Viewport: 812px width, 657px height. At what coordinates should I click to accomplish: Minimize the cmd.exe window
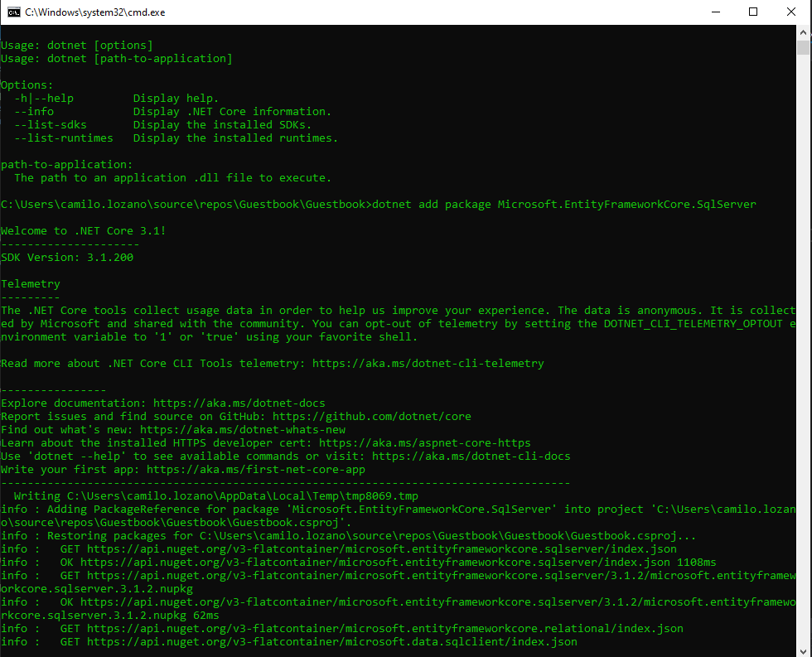[716, 12]
